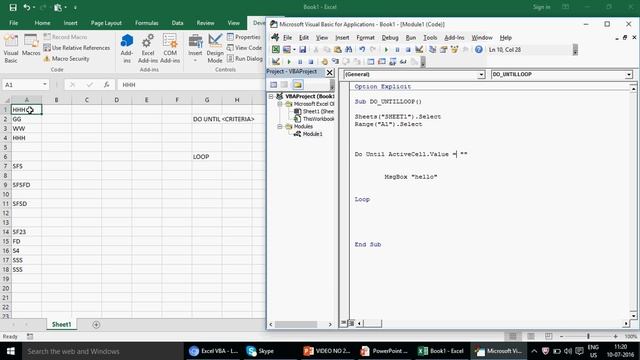This screenshot has width=640, height=360.
Task: Open the Run menu in VBA editor
Action: (411, 38)
